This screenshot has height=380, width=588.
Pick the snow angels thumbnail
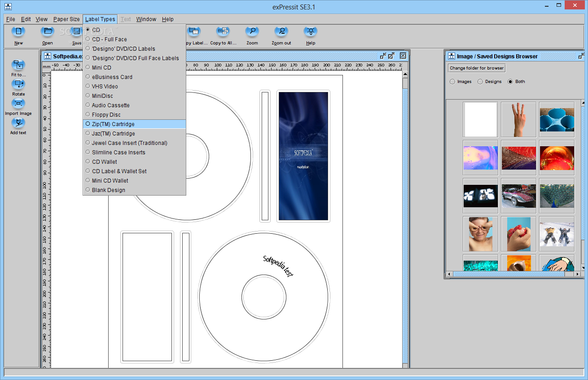[557, 234]
